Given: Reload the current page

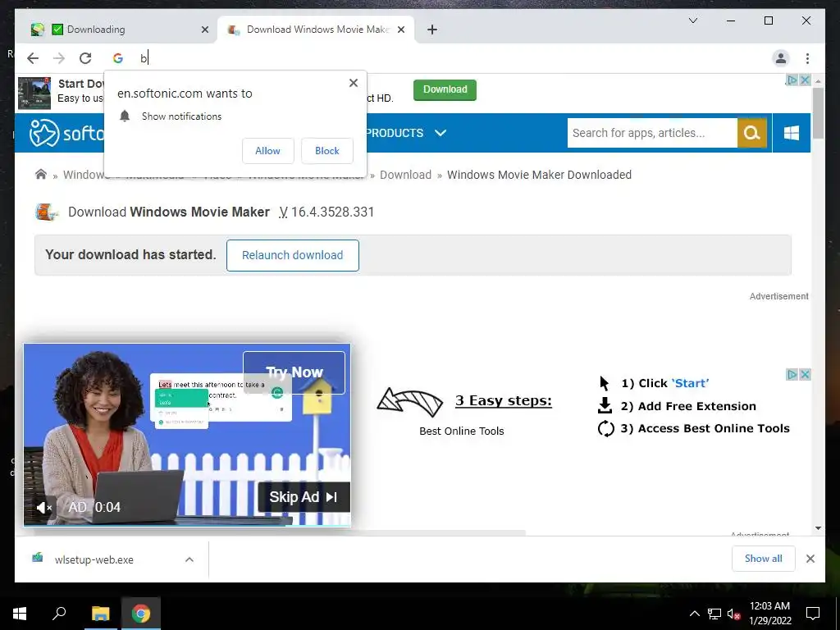Looking at the screenshot, I should (85, 58).
